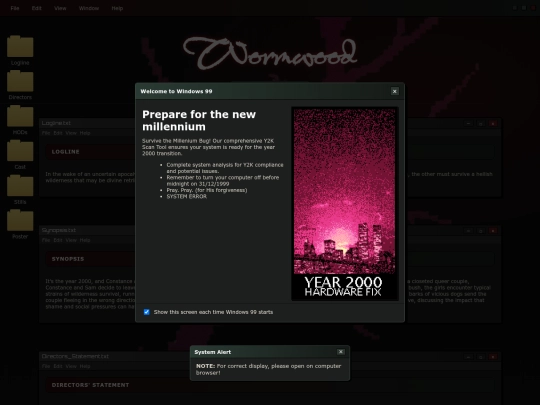Click the Logline.txt window title
540x405 pixels.
[x=56, y=123]
